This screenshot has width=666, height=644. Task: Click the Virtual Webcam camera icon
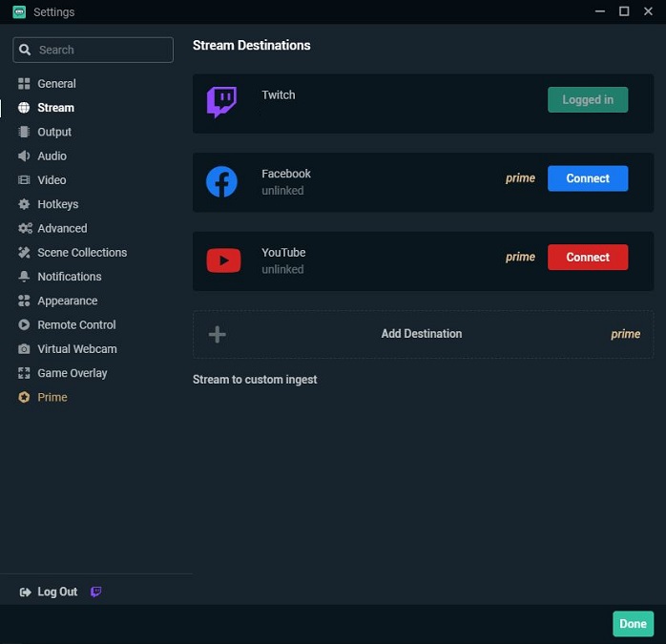(x=24, y=349)
